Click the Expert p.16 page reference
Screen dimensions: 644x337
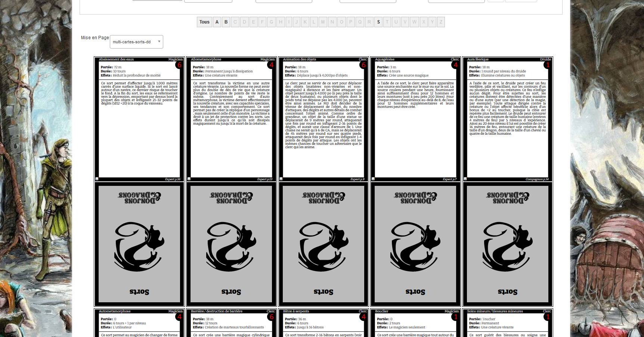click(173, 180)
